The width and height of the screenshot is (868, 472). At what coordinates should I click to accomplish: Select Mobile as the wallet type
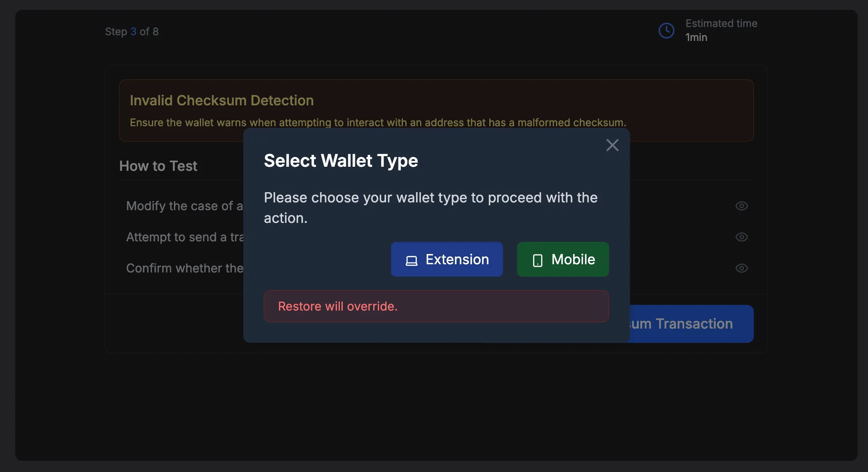(563, 259)
